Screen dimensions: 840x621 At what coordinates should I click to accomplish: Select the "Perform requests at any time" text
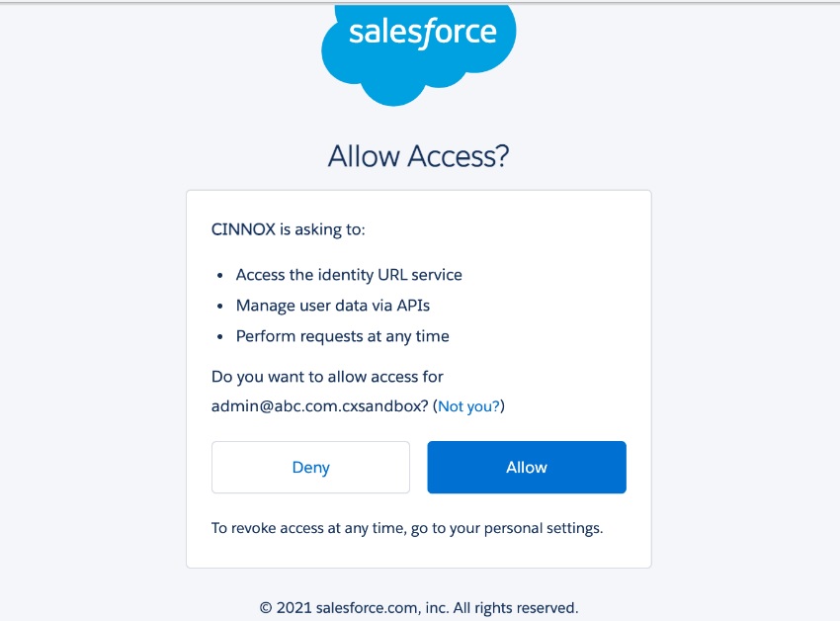pyautogui.click(x=342, y=336)
